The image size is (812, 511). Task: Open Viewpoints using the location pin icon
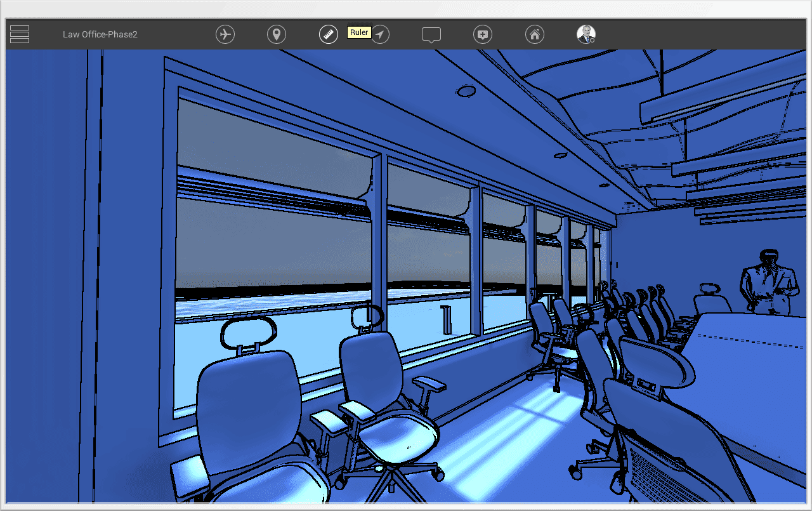click(x=277, y=34)
